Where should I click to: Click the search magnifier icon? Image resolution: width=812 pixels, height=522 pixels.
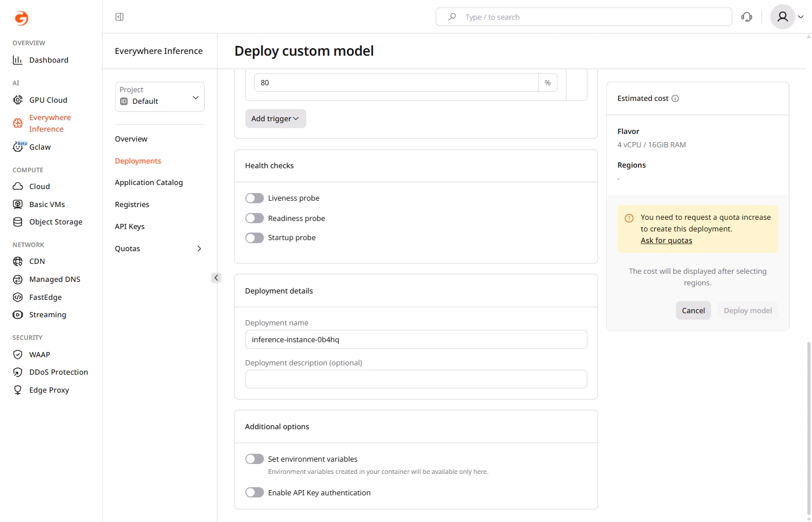point(452,17)
